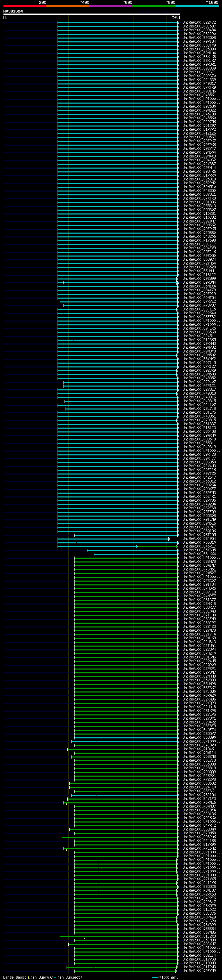Open the UniRef100_C5XSA5 hit
This screenshot has width=222, height=980.
[199, 550]
